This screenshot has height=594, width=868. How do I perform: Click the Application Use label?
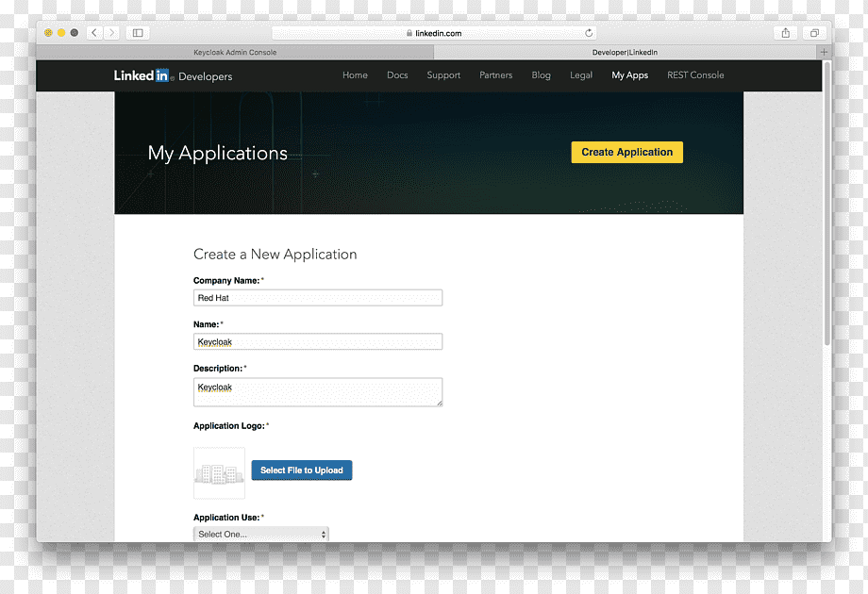226,518
